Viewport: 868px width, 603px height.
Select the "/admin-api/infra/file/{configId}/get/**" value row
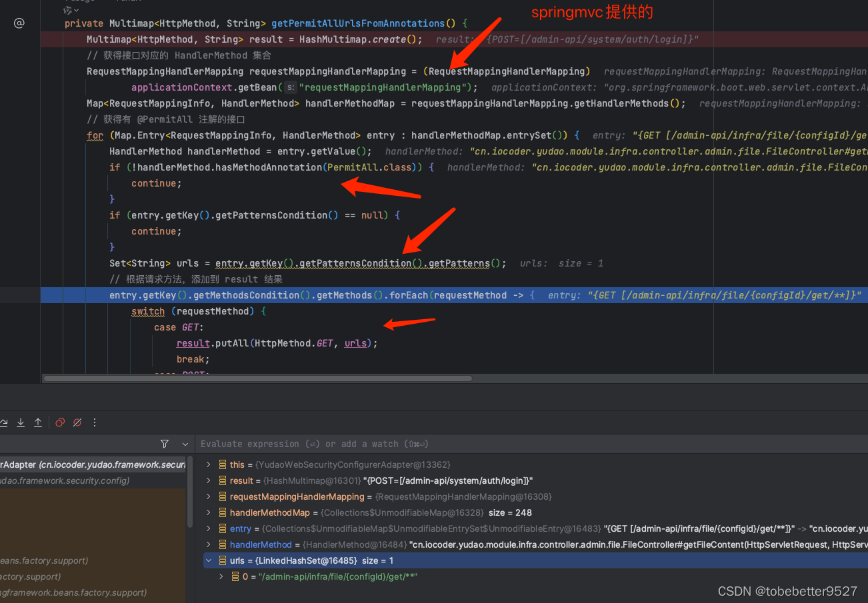click(x=535, y=576)
